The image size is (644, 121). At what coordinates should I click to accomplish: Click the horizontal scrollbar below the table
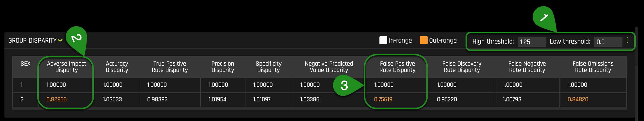pos(320,109)
